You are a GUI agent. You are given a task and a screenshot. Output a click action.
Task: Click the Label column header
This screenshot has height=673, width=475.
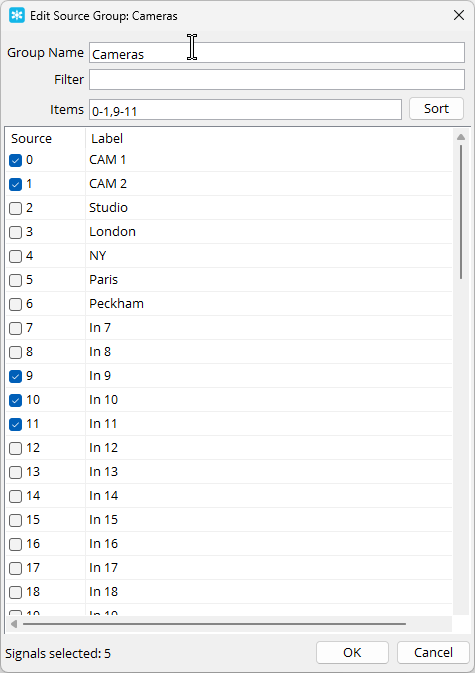coord(107,138)
